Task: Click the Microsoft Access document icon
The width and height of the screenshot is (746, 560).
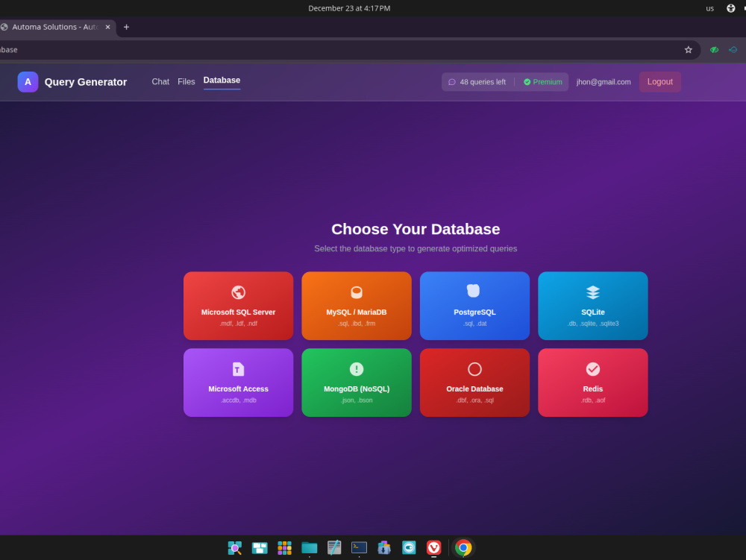Action: (x=239, y=369)
